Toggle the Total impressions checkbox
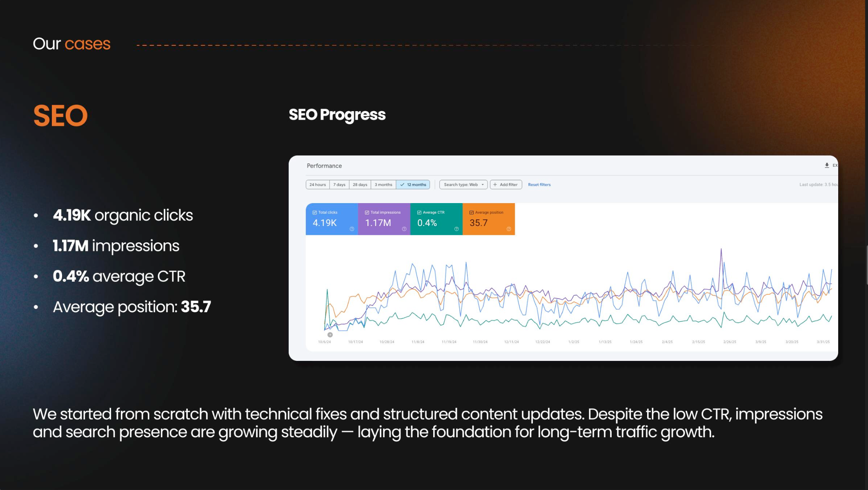This screenshot has width=868, height=490. click(367, 213)
